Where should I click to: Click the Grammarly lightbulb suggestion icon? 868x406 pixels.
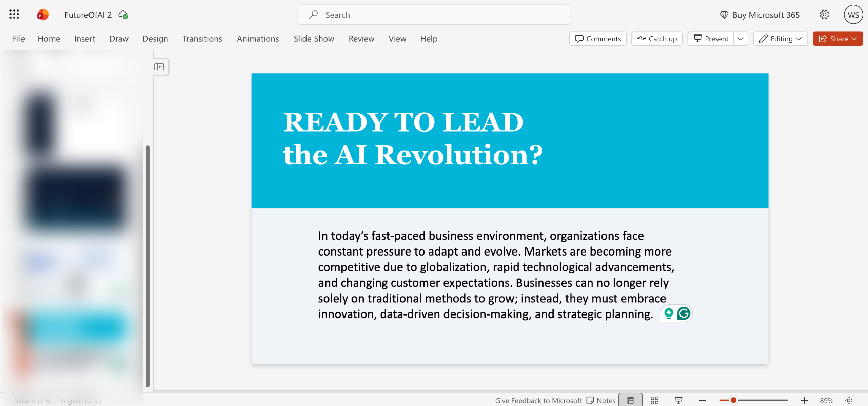[669, 313]
